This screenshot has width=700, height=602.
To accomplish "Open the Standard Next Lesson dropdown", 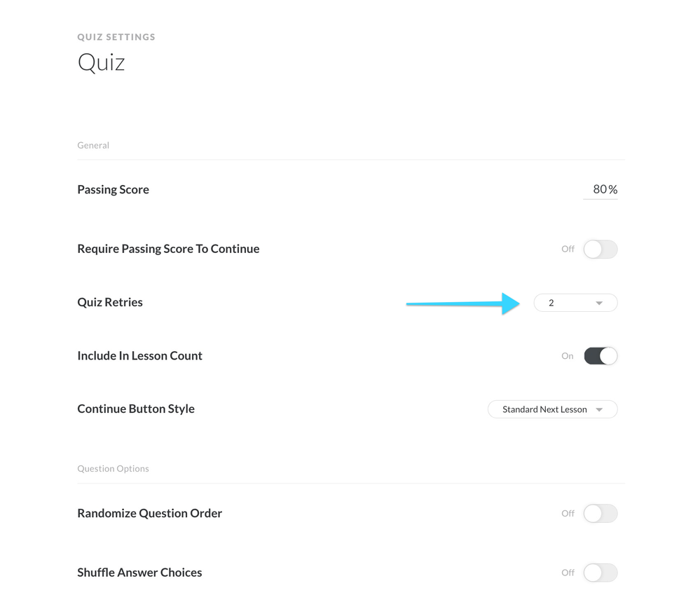I will (x=551, y=409).
